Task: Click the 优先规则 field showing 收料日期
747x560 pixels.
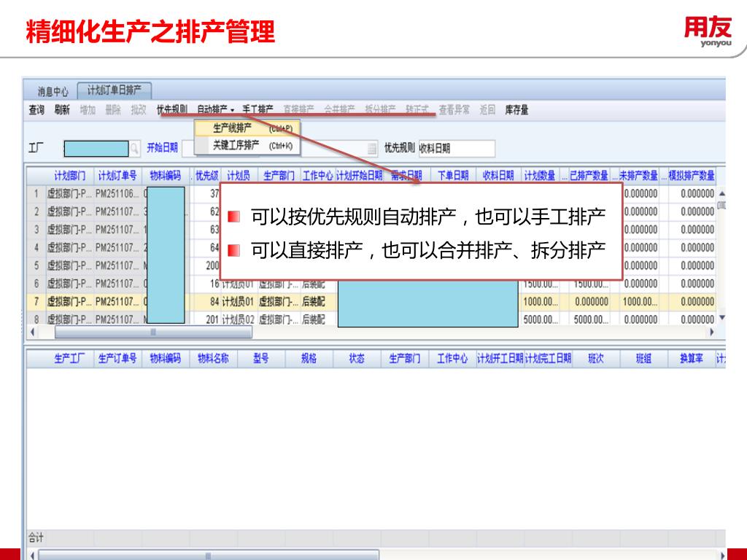Action: pyautogui.click(x=457, y=149)
